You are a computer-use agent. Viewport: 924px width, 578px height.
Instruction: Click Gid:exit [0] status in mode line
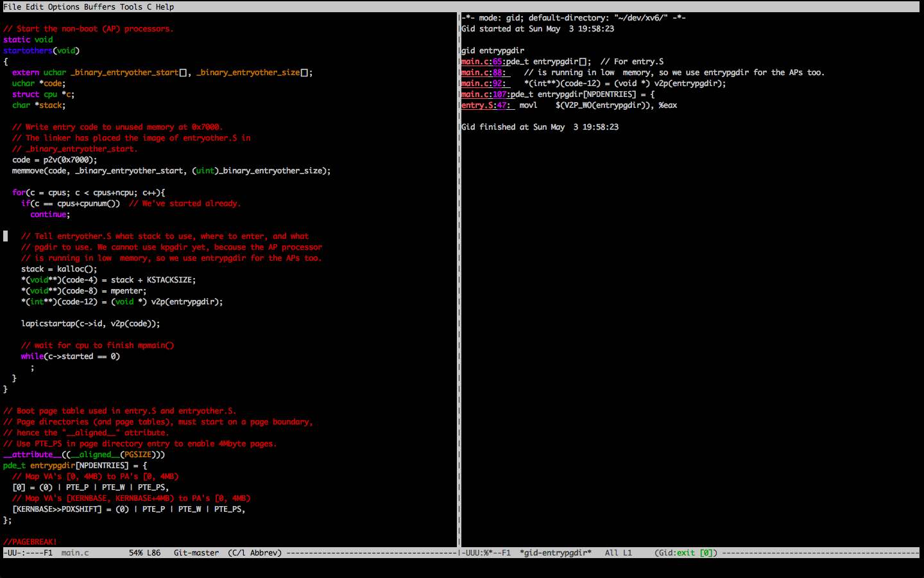(686, 552)
